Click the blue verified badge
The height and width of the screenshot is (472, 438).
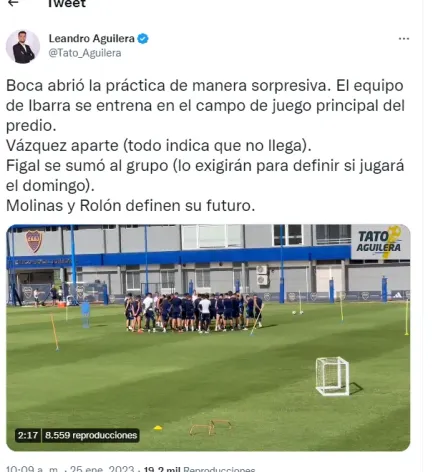click(x=143, y=39)
